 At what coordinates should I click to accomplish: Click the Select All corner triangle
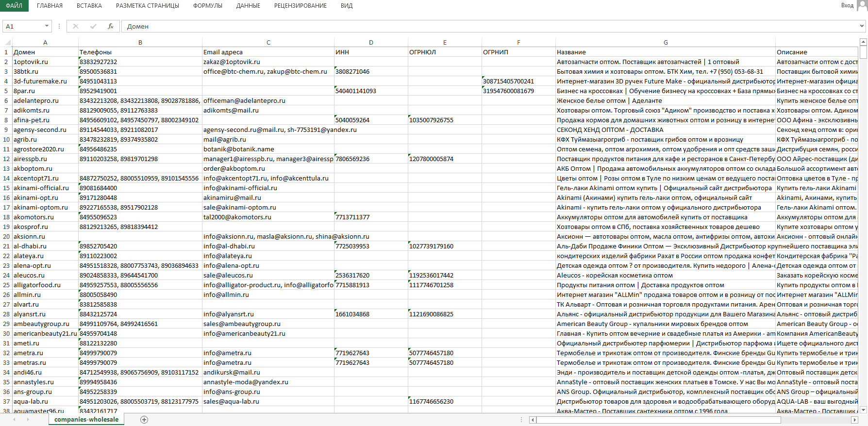(x=6, y=42)
